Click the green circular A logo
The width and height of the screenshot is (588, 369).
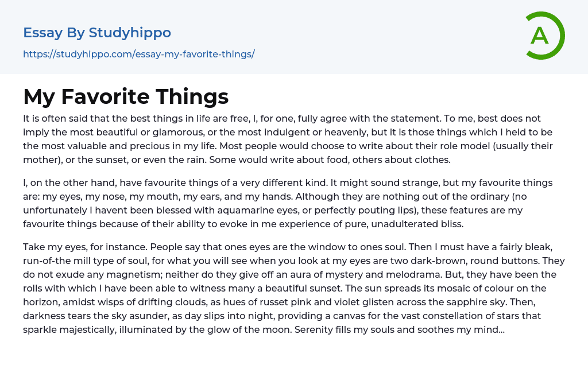(x=544, y=36)
